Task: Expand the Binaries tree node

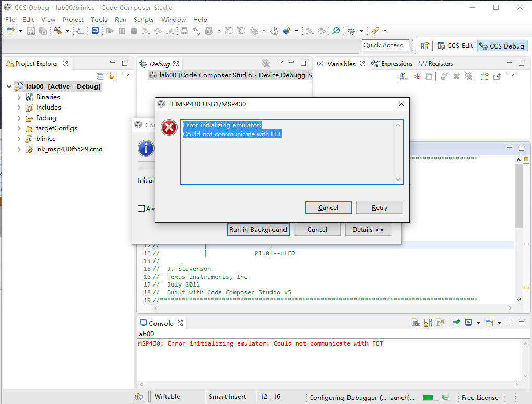Action: (19, 97)
